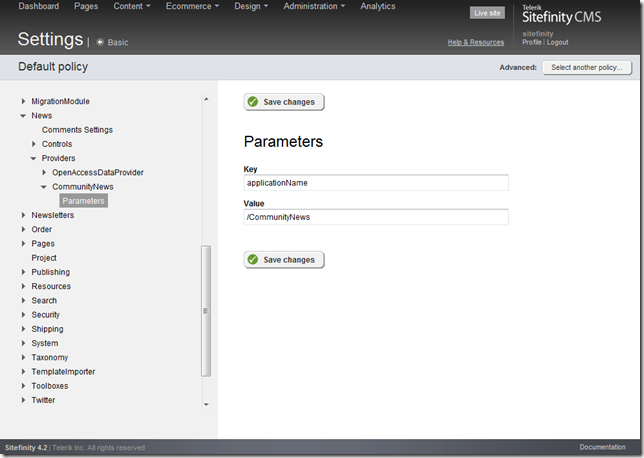Image resolution: width=644 pixels, height=458 pixels.
Task: Expand the Newsletters node
Action: pyautogui.click(x=23, y=215)
